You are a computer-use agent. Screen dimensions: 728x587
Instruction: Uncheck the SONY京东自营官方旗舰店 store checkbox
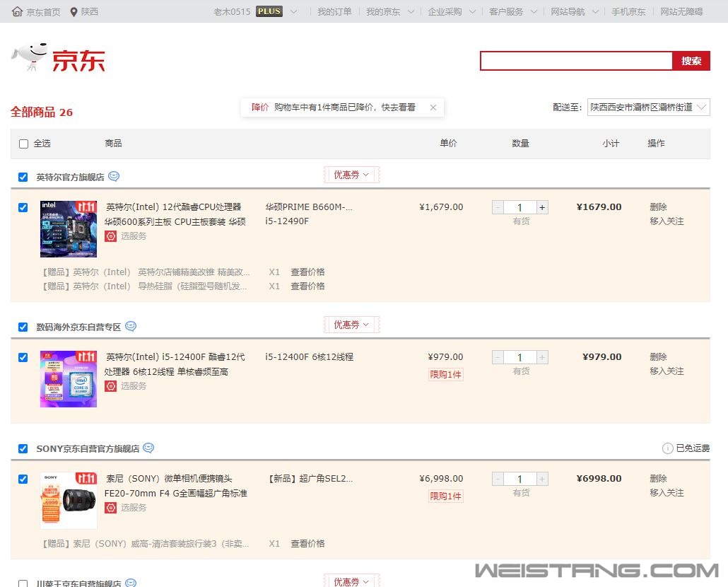(23, 448)
